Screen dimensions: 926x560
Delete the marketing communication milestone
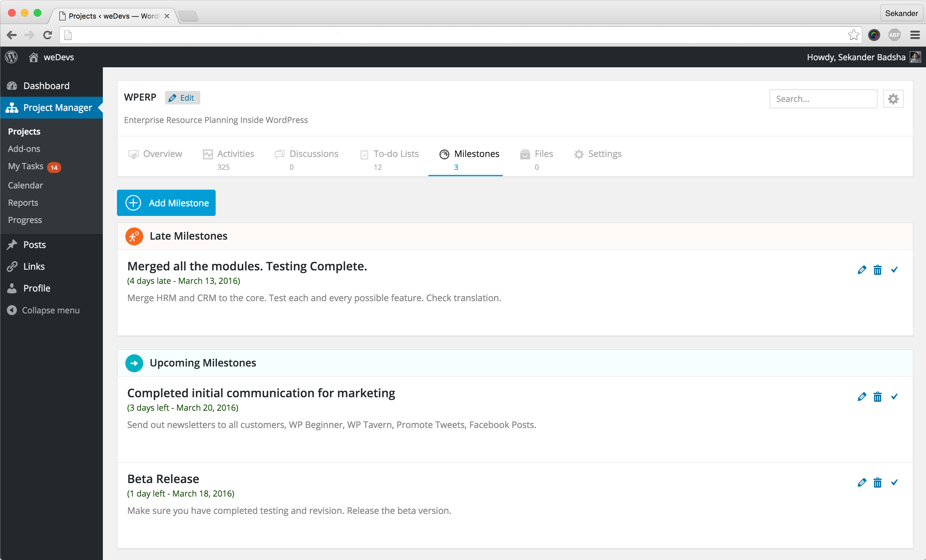point(878,397)
